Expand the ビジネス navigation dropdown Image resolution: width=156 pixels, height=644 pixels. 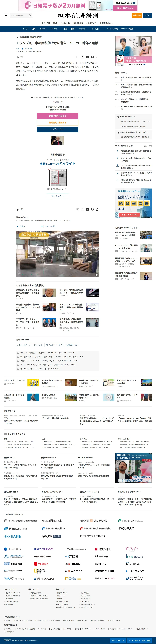(44, 29)
